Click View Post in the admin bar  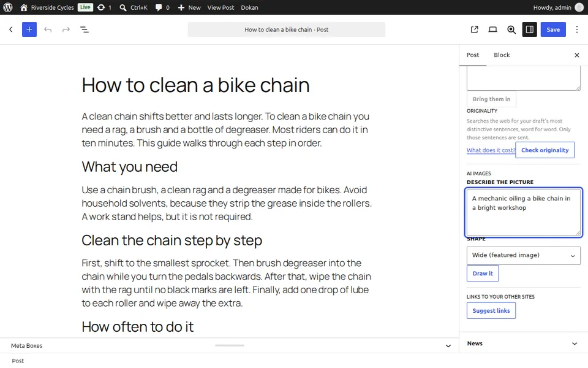[x=221, y=7]
